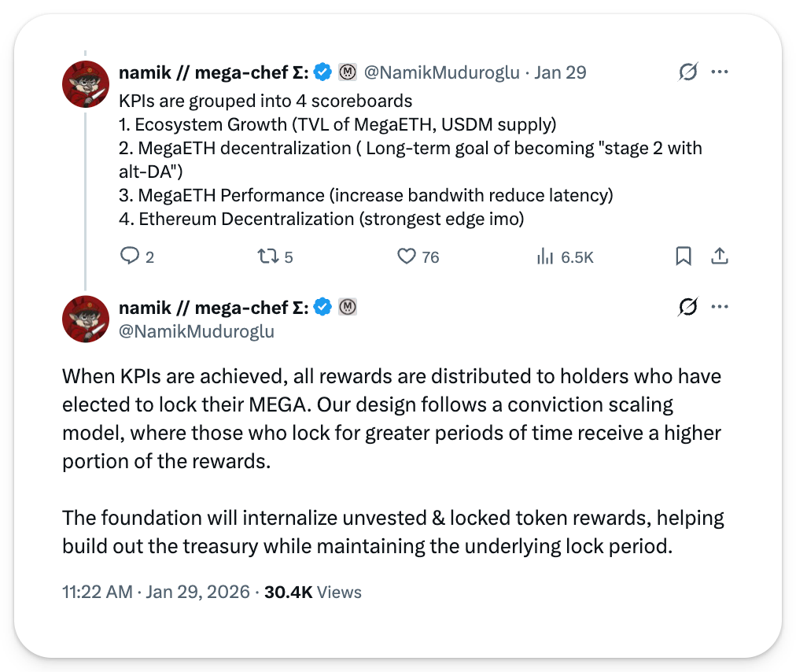Image resolution: width=796 pixels, height=672 pixels.
Task: Click the 11:22 AM · Jan 29, 2026 timestamp
Action: 156,593
